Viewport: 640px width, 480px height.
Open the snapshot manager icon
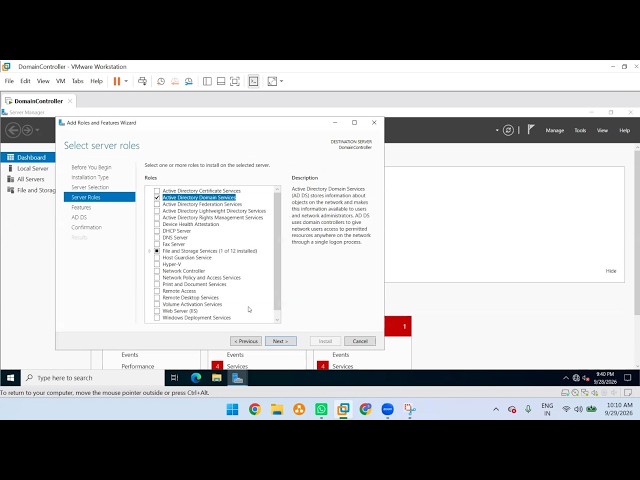pyautogui.click(x=189, y=81)
